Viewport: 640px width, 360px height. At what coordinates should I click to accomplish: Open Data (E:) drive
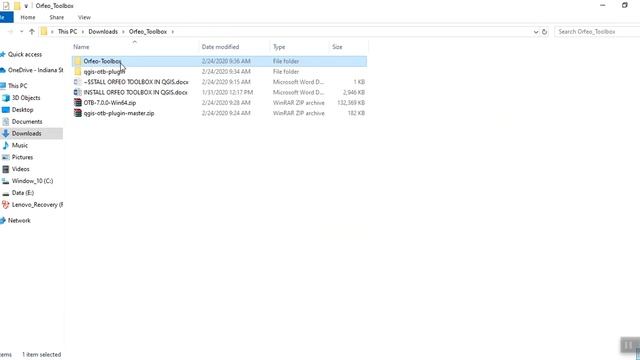click(23, 193)
